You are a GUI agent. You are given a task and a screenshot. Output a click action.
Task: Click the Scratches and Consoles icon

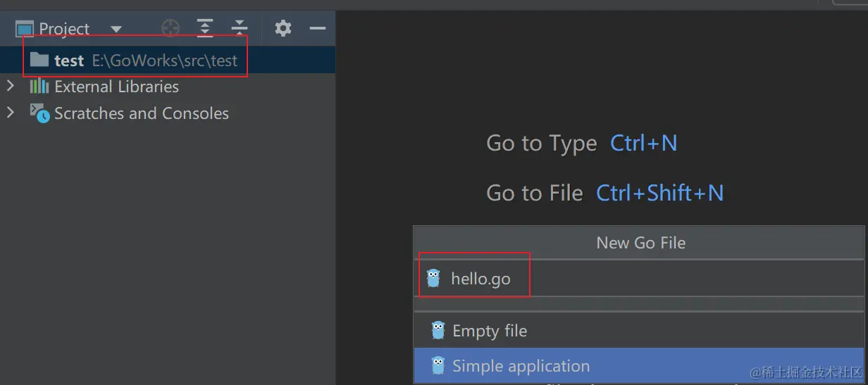pyautogui.click(x=39, y=113)
